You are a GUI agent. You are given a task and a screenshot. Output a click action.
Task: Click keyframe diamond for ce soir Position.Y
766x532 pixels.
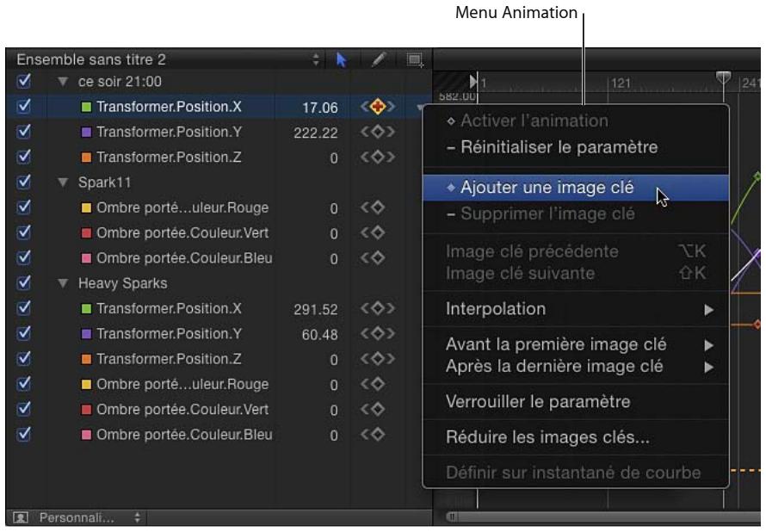pos(378,132)
